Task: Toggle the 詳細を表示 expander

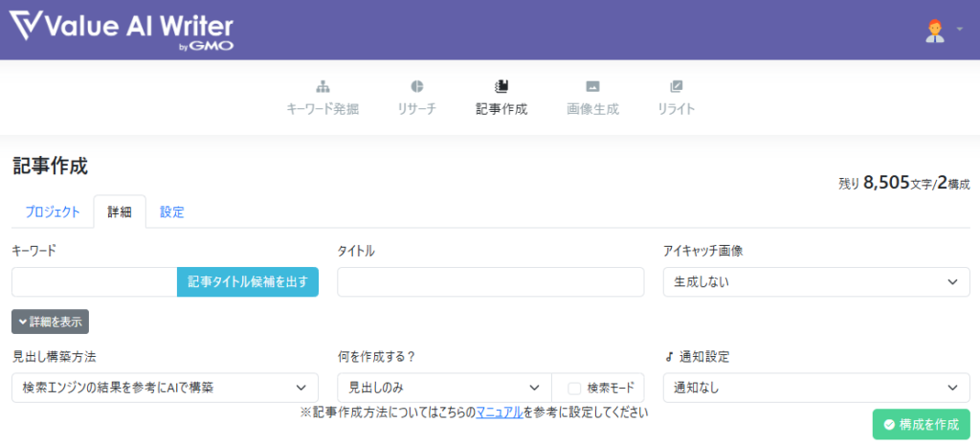Action: click(50, 322)
